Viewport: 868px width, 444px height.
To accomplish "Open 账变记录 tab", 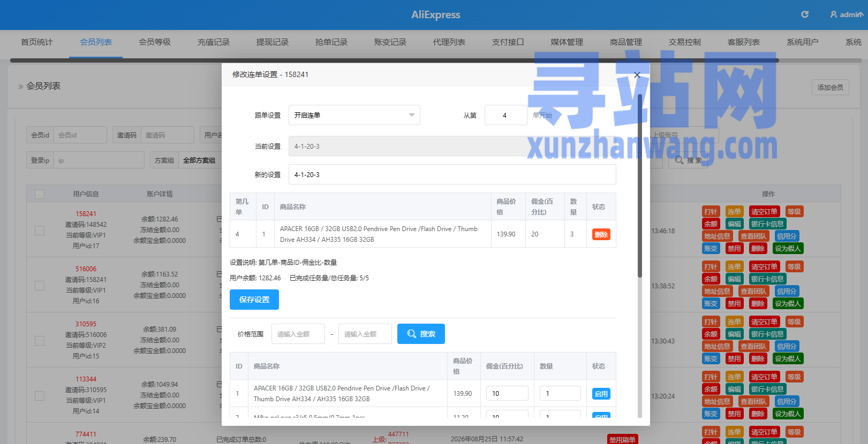I will pyautogui.click(x=390, y=42).
